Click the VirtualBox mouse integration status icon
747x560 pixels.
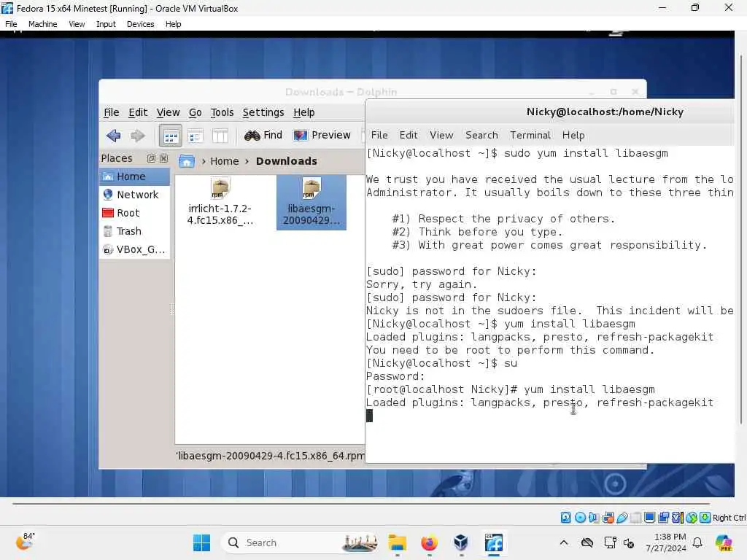point(692,518)
